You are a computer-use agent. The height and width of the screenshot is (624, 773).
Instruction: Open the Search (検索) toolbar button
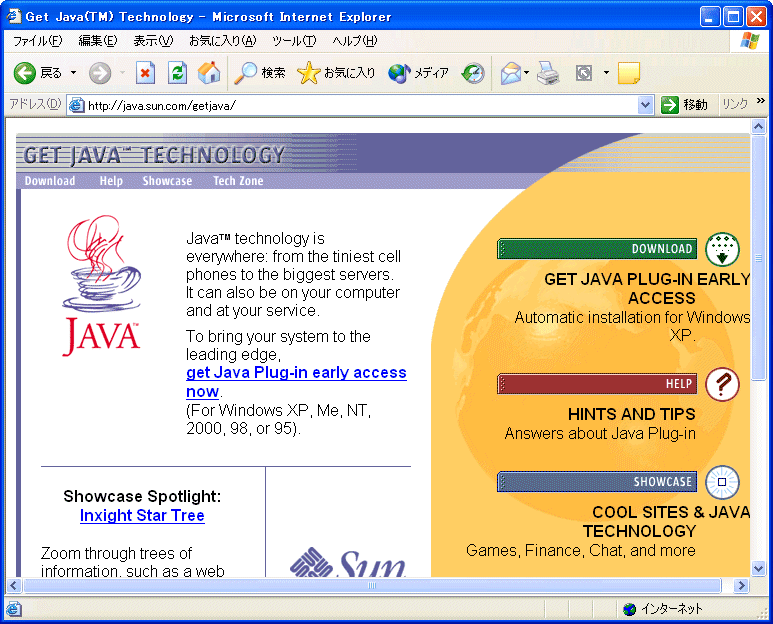(x=260, y=73)
